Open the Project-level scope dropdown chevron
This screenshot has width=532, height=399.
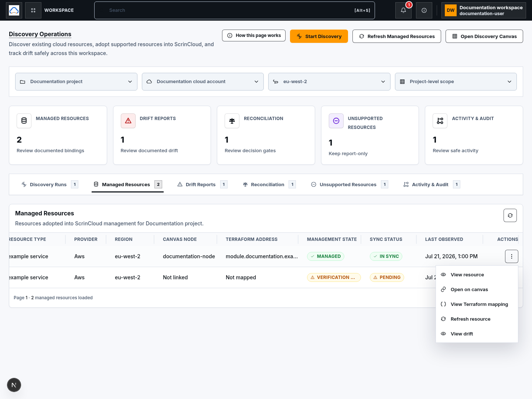(x=509, y=82)
